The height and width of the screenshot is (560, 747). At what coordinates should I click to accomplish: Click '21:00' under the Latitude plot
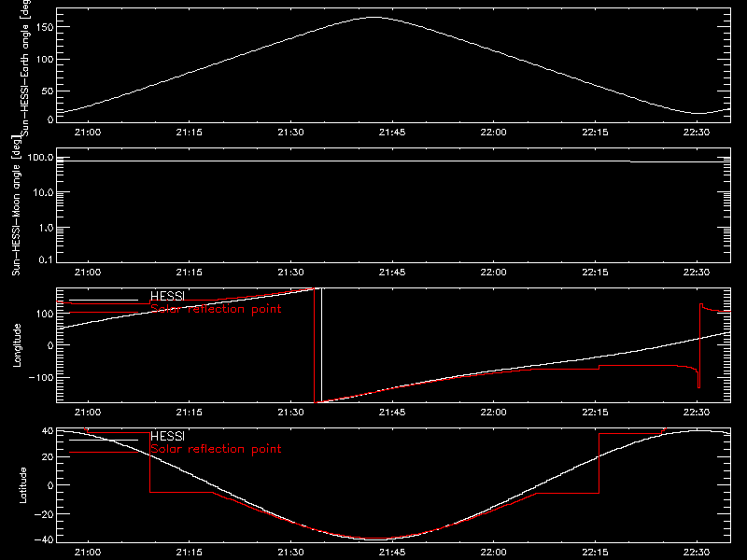coord(88,553)
